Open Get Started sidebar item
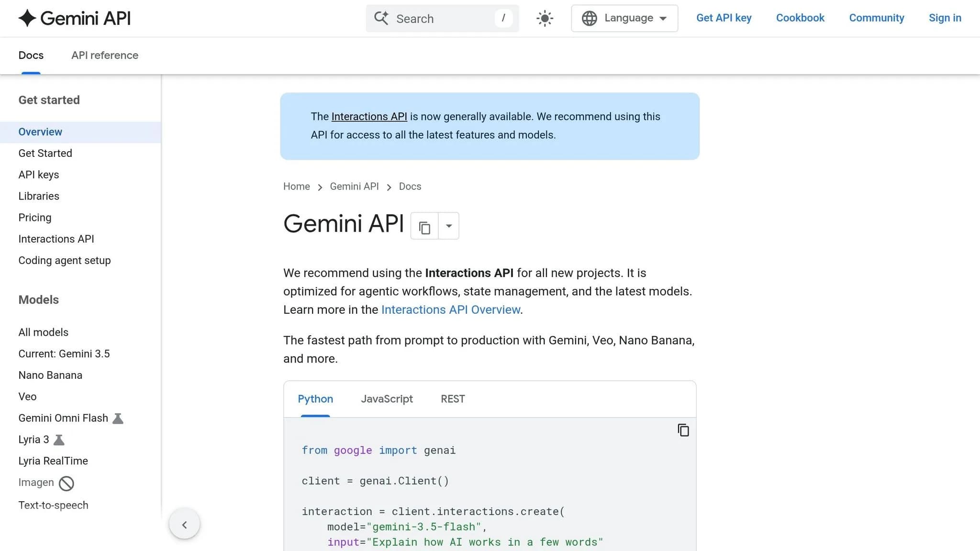980x551 pixels. click(x=45, y=154)
